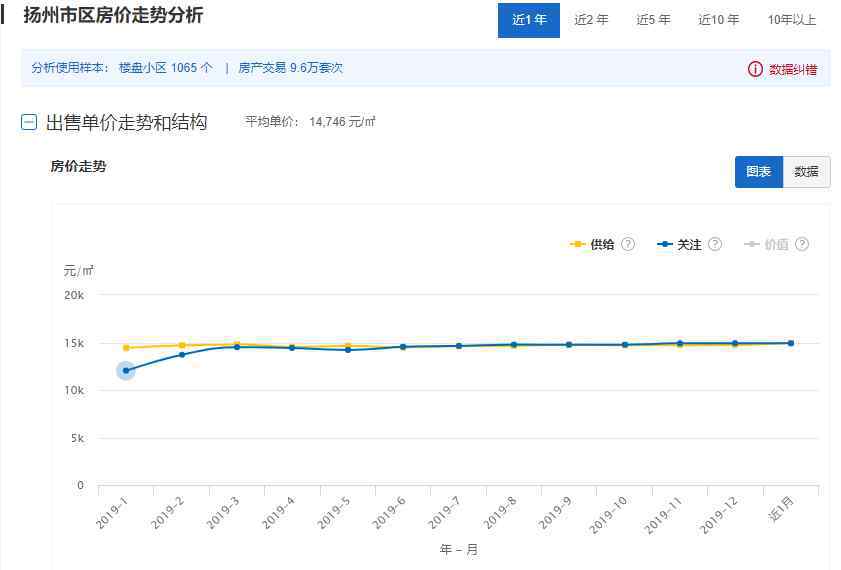The width and height of the screenshot is (841, 570).
Task: Click the help icon next to 供给
Action: coord(628,244)
